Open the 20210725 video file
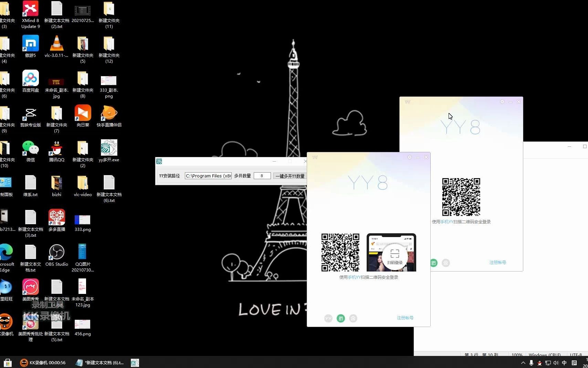Image resolution: width=588 pixels, height=368 pixels. point(83,15)
